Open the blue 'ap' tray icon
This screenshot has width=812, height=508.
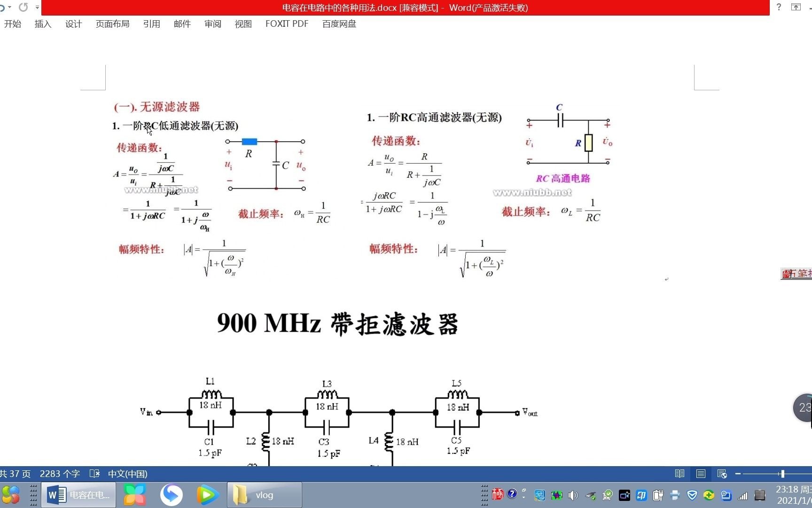pos(641,495)
